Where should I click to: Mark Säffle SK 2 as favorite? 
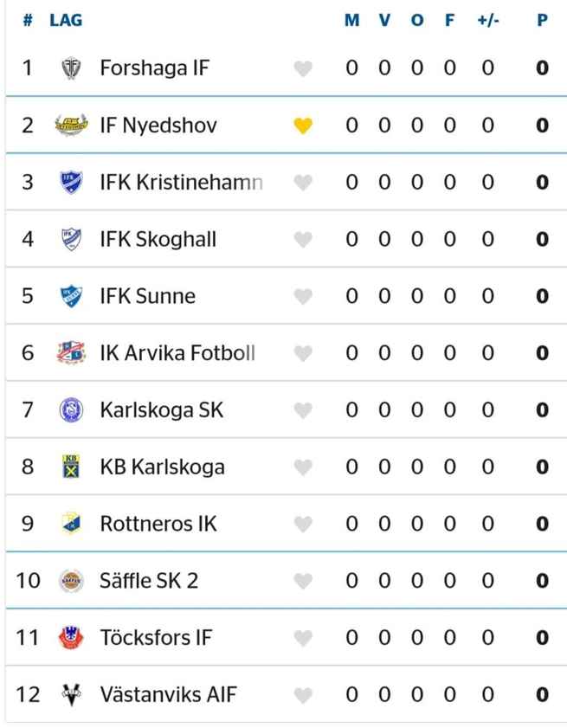302,582
